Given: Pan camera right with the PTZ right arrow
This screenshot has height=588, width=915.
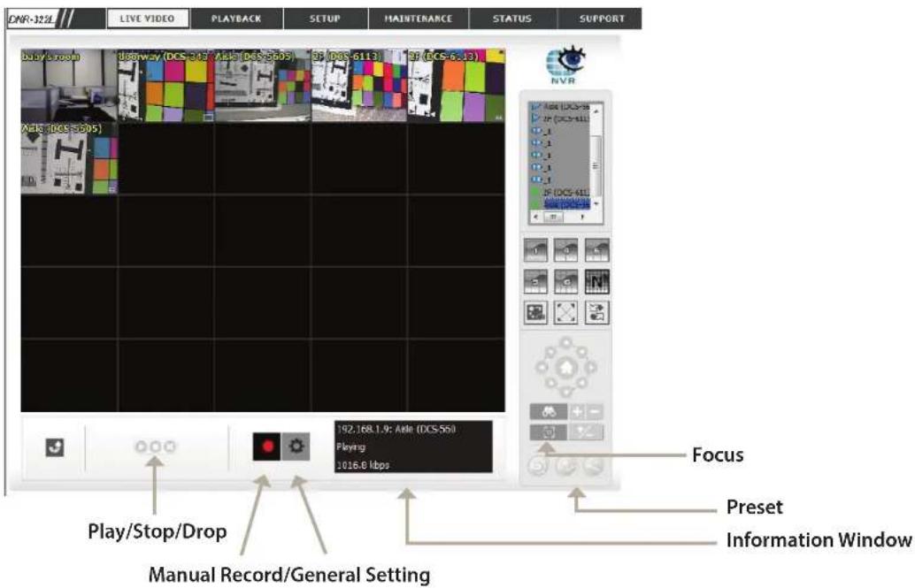Looking at the screenshot, I should (590, 368).
